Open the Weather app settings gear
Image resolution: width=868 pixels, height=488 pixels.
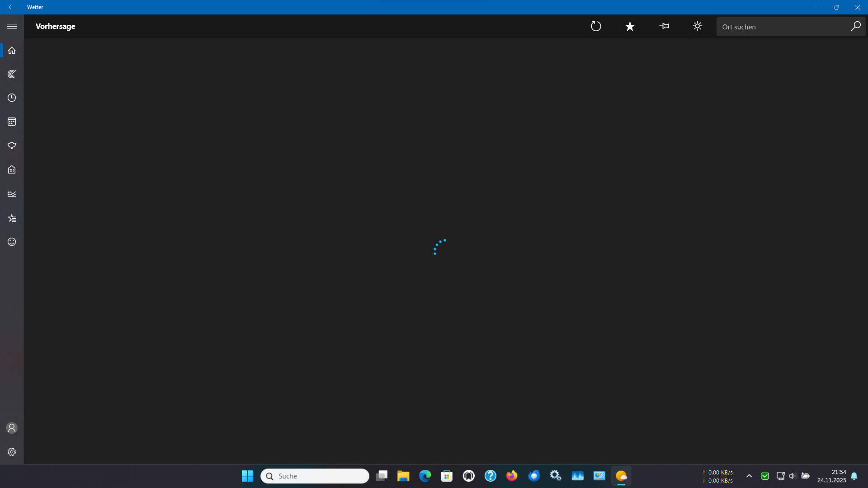click(12, 452)
